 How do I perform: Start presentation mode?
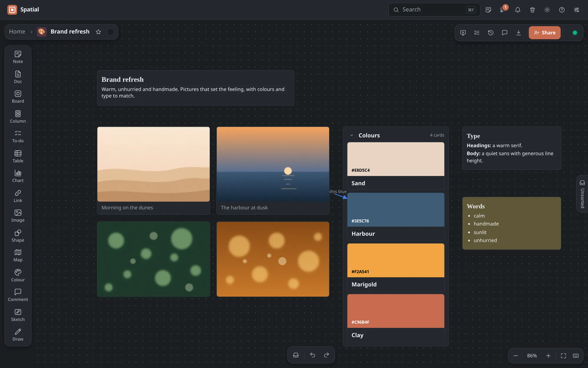coord(463,33)
